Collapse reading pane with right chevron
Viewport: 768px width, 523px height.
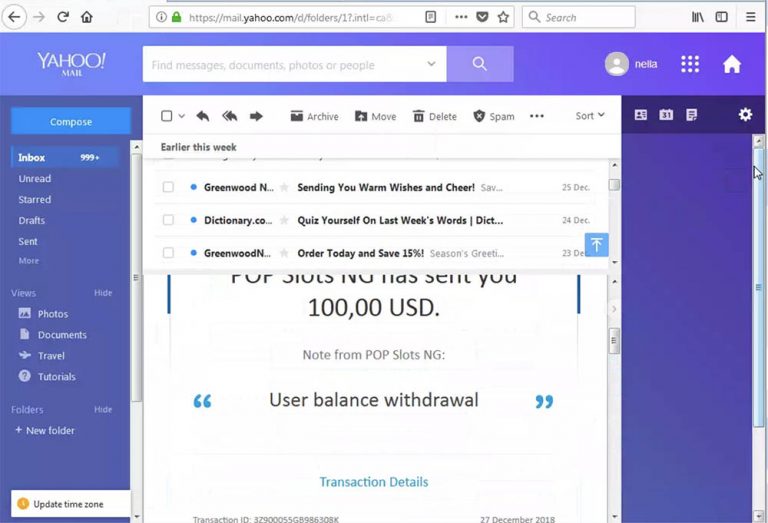(614, 309)
